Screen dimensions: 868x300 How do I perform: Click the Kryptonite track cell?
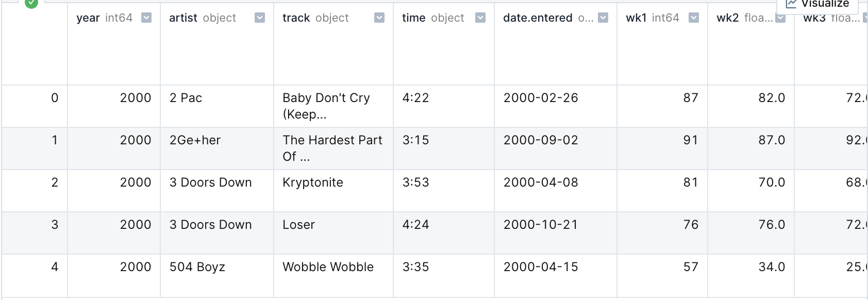point(333,191)
